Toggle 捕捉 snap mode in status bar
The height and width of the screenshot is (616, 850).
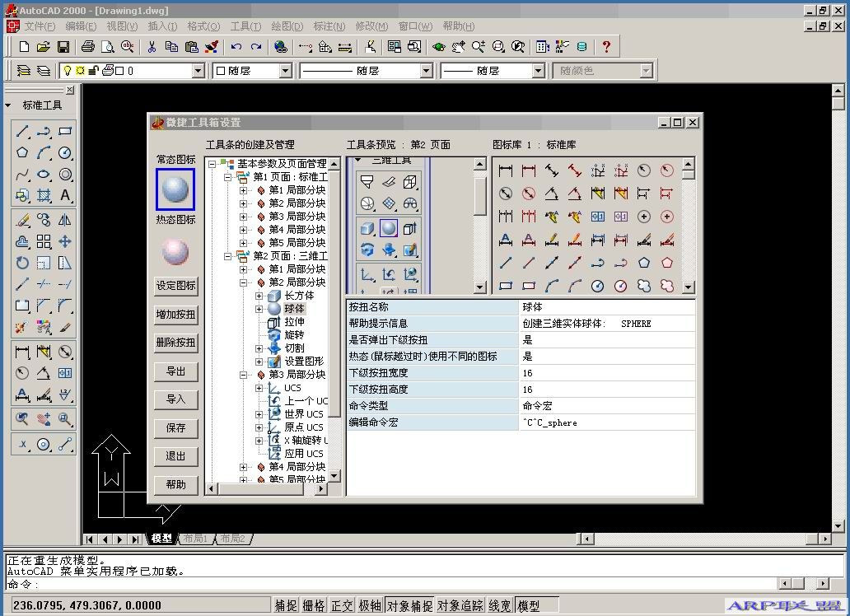(286, 605)
